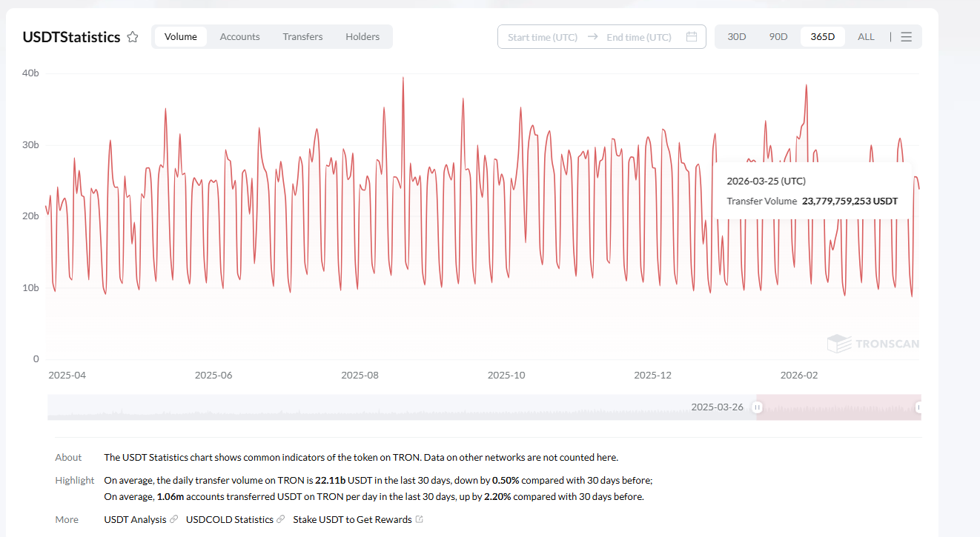Click the external-link icon after Stake USDT
This screenshot has height=537, width=980.
click(420, 520)
